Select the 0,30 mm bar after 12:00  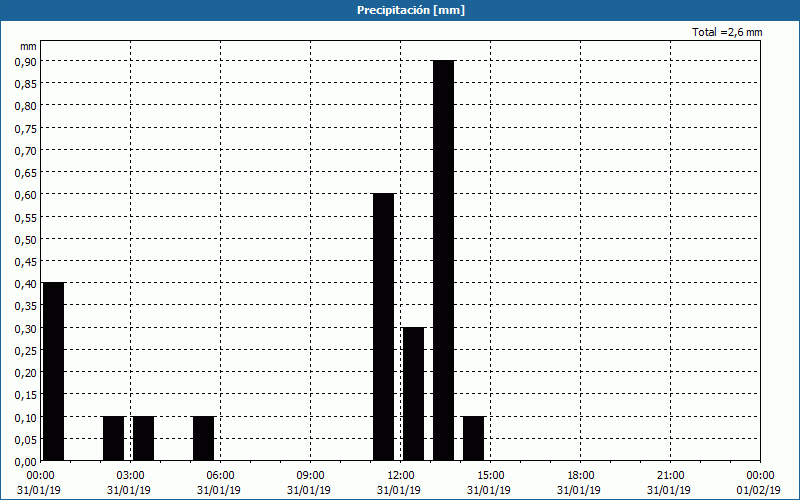click(x=413, y=394)
